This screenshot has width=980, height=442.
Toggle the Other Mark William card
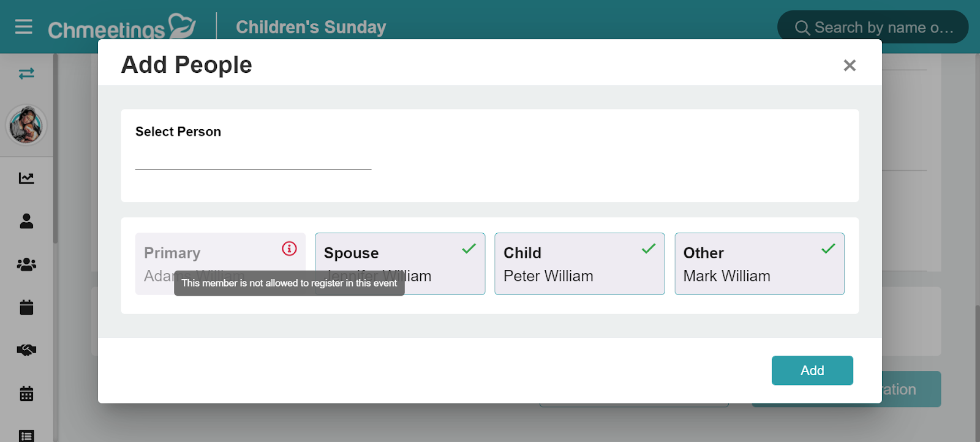759,264
